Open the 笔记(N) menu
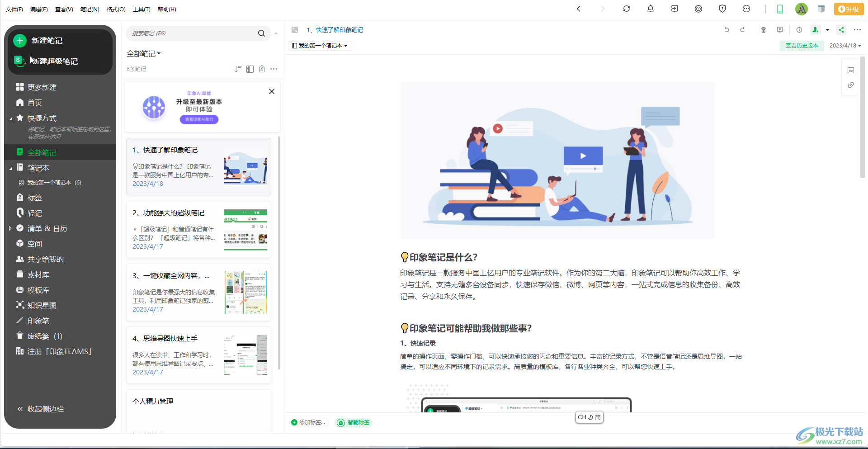This screenshot has height=449, width=868. pos(90,9)
